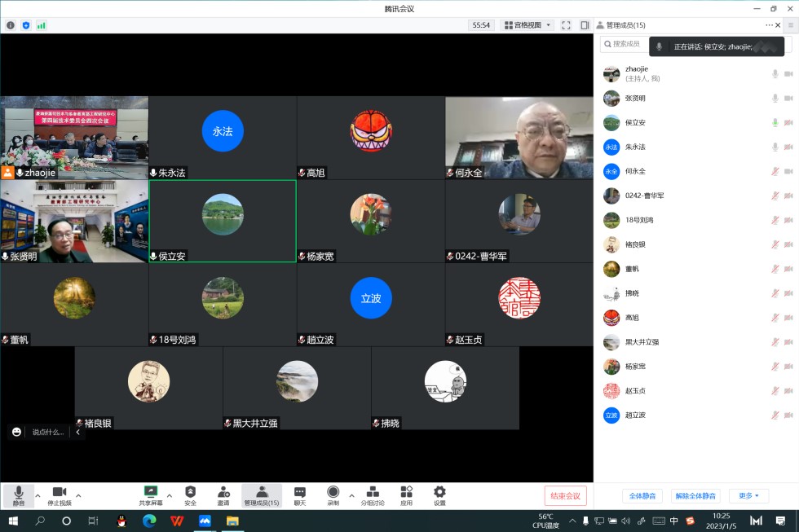Expand audio options arrow beside 静音

[38, 495]
